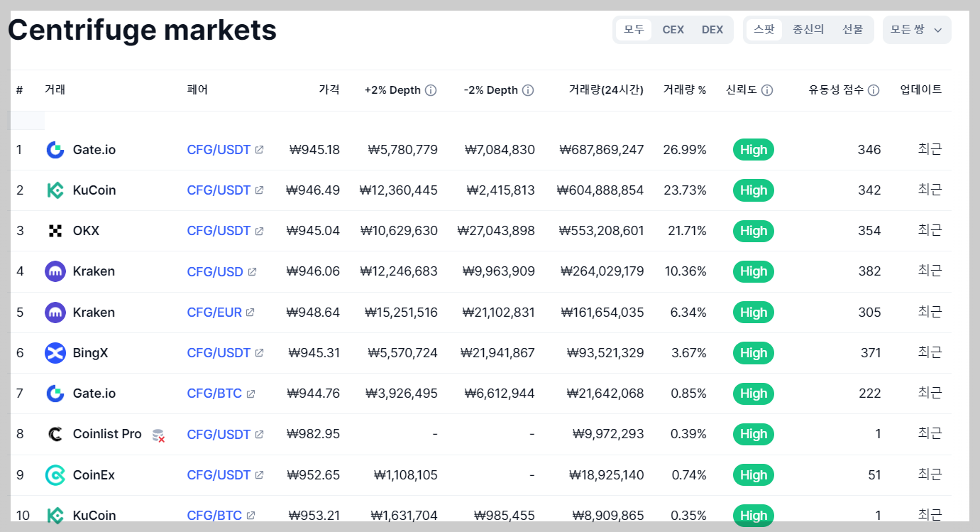
Task: Open the BingX exchange name link
Action: 90,353
